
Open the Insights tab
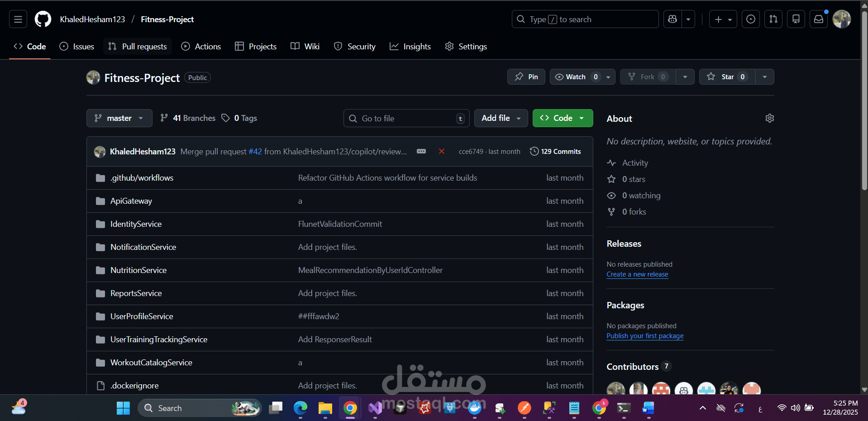click(410, 47)
